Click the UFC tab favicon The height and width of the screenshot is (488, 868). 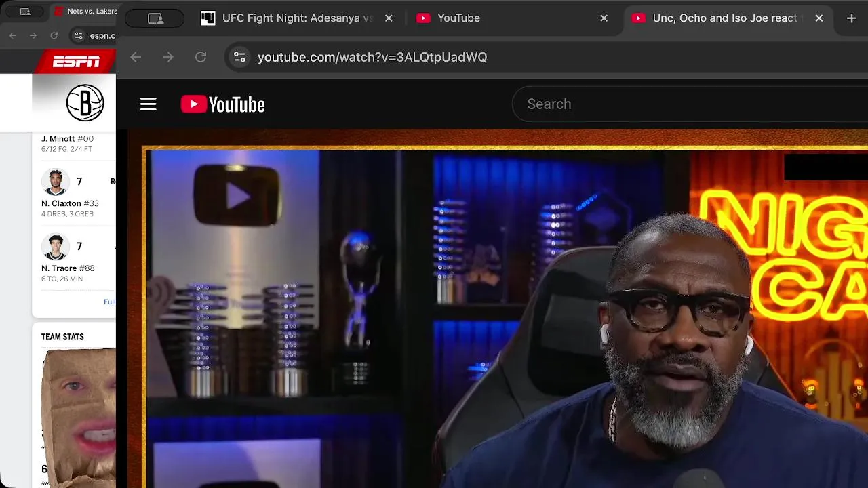(208, 18)
